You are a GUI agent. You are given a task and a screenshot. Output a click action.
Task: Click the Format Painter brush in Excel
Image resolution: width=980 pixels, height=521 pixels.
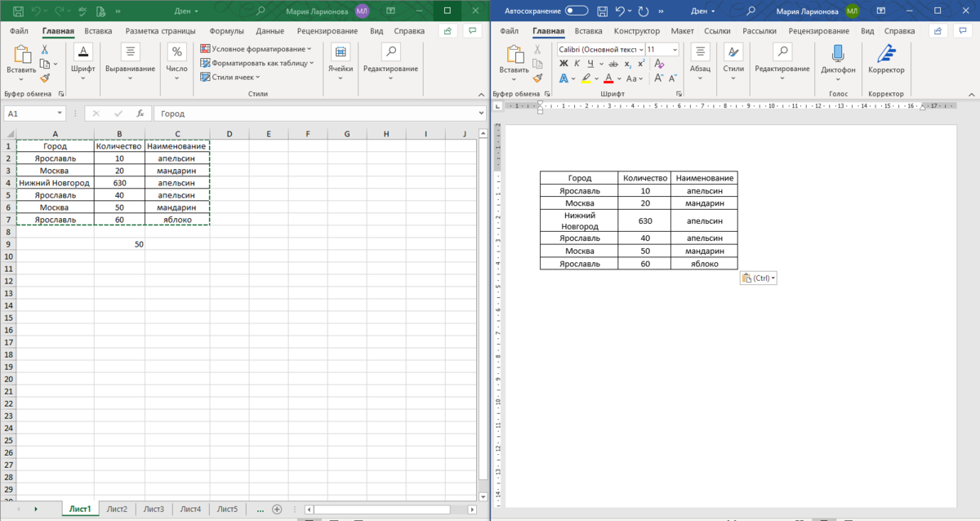[x=45, y=78]
